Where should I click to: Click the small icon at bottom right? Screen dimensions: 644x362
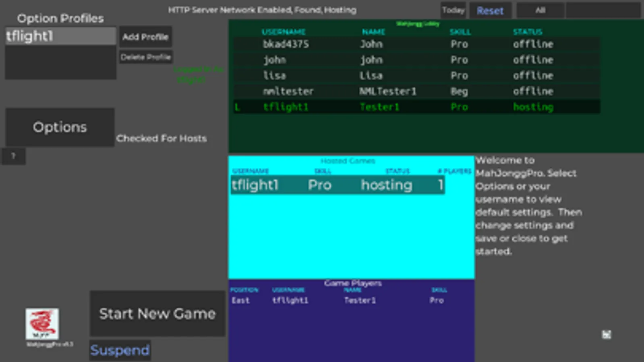coord(607,334)
